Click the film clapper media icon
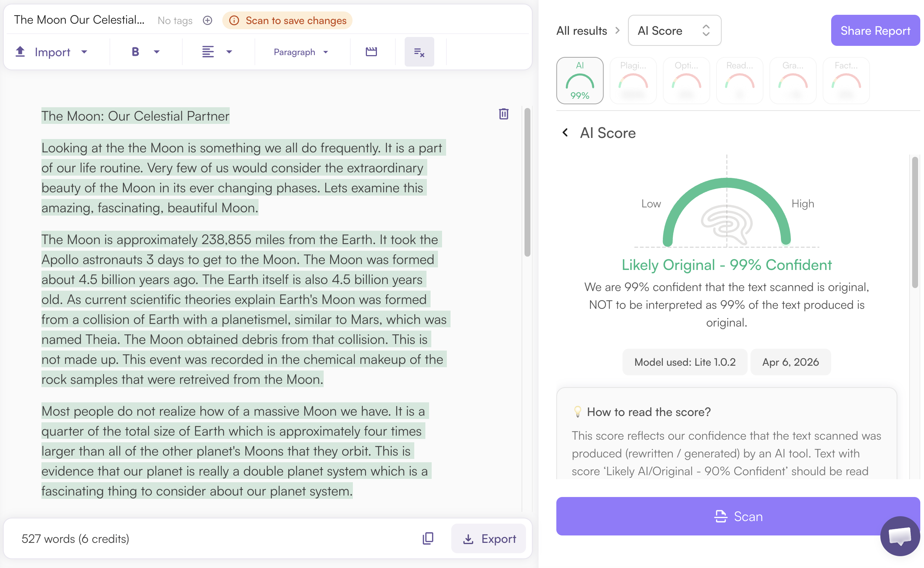Viewport: 924px width, 568px height. coord(371,52)
